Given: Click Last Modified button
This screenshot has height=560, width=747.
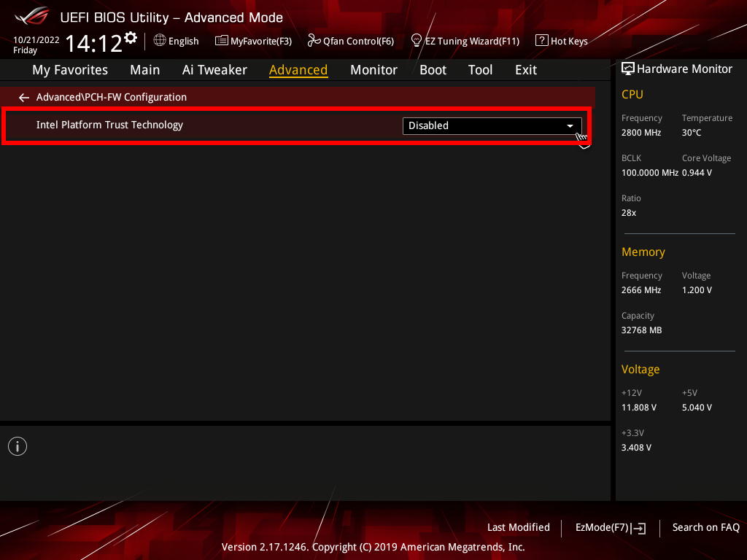Looking at the screenshot, I should tap(519, 527).
